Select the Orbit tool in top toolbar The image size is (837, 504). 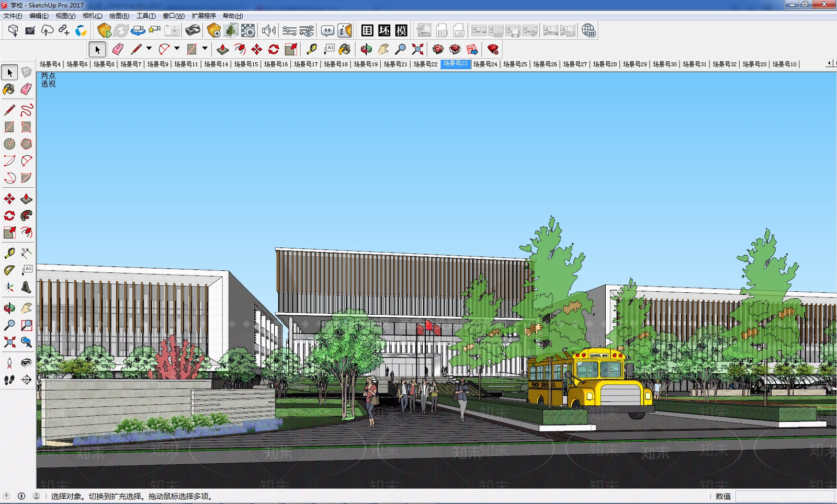366,49
